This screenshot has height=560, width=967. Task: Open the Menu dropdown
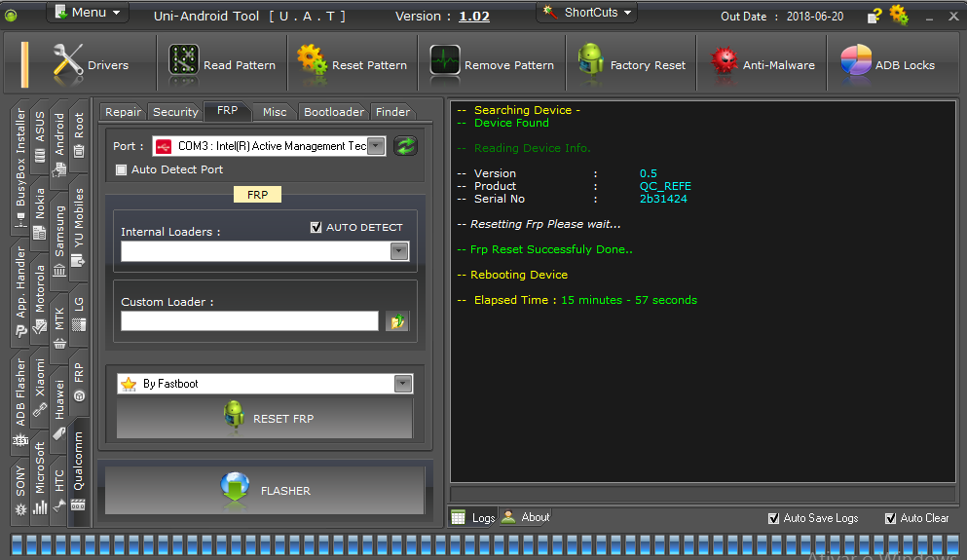click(x=88, y=13)
